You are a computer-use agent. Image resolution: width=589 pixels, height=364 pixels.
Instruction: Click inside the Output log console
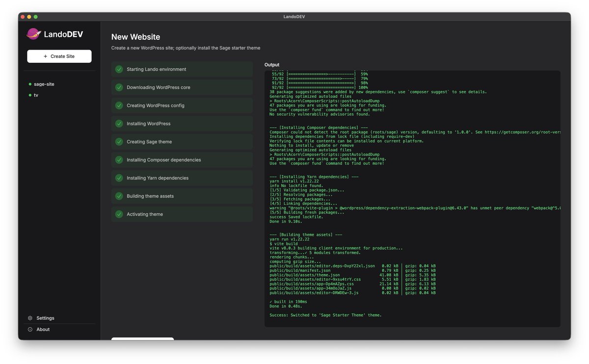pos(412,196)
